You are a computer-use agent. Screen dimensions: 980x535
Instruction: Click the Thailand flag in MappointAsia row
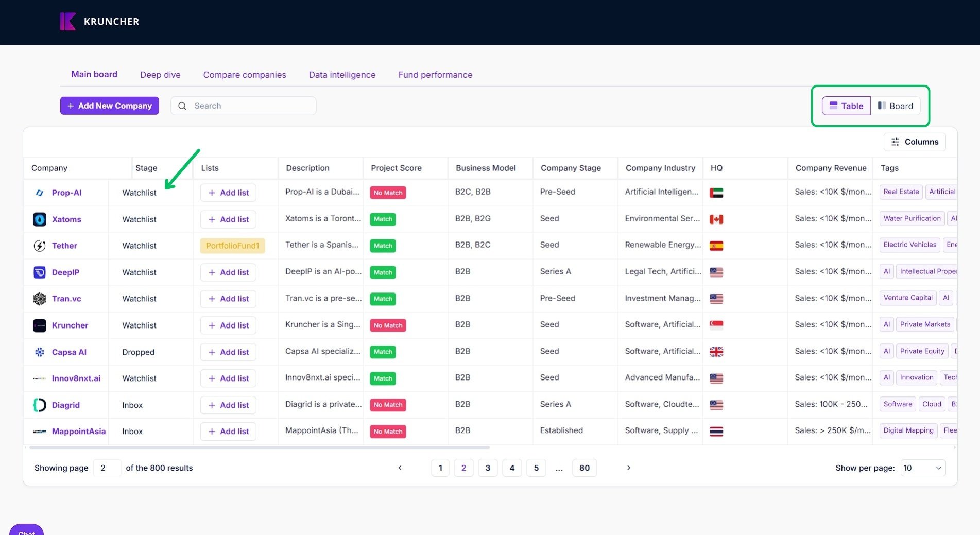(x=716, y=432)
